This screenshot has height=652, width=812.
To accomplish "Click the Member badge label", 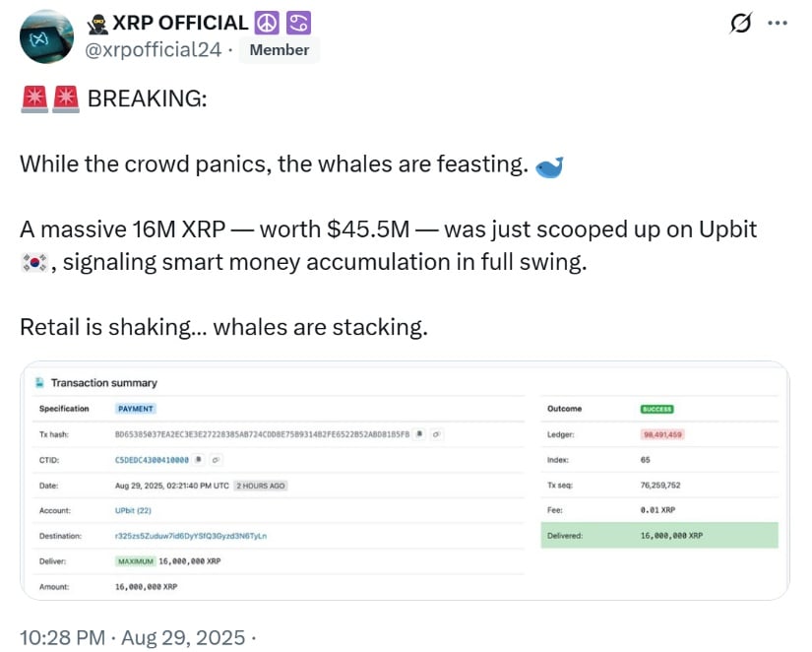I will [280, 50].
